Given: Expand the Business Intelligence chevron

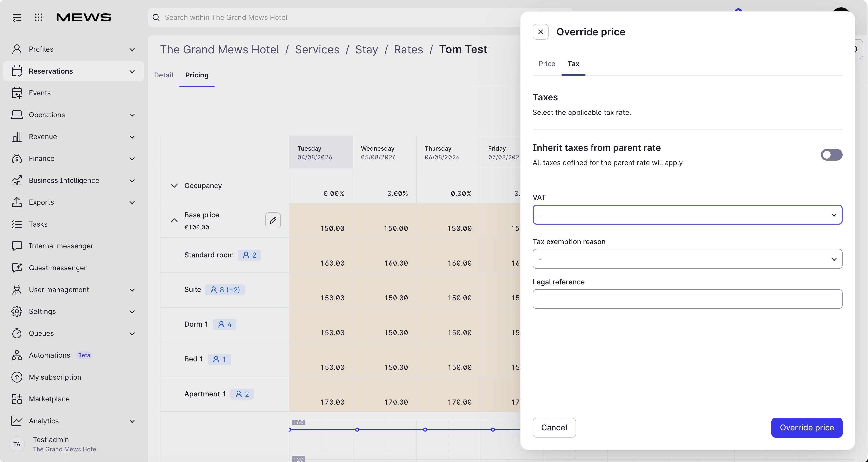Looking at the screenshot, I should click(x=132, y=181).
